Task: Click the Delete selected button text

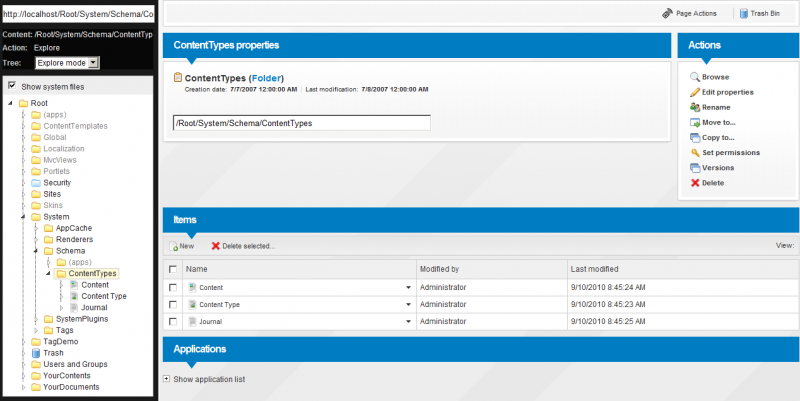Action: (248, 246)
